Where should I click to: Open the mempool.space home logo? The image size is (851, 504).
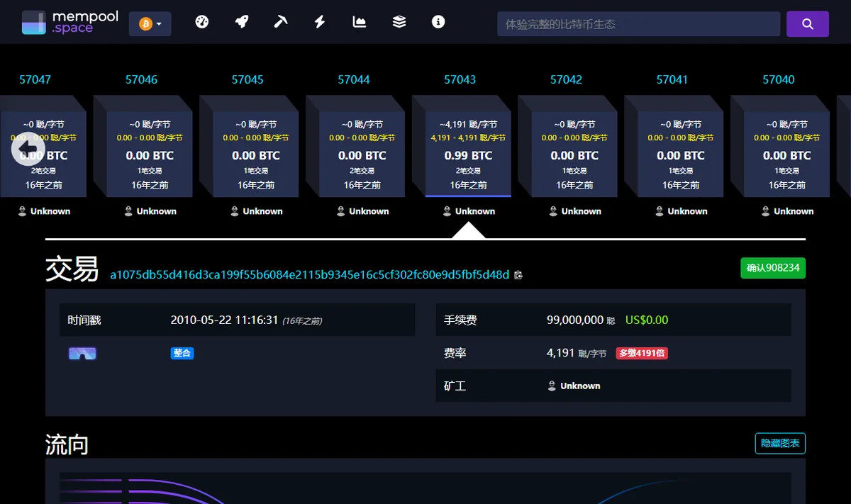tap(69, 22)
